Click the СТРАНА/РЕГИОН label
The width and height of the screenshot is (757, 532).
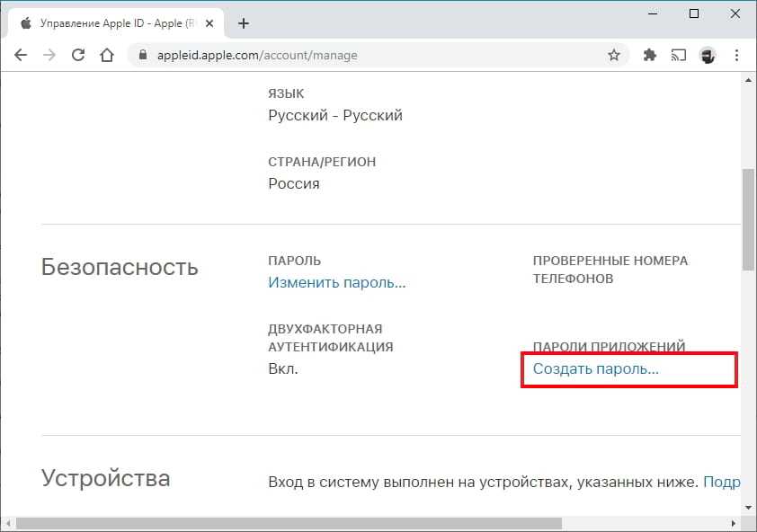[322, 162]
